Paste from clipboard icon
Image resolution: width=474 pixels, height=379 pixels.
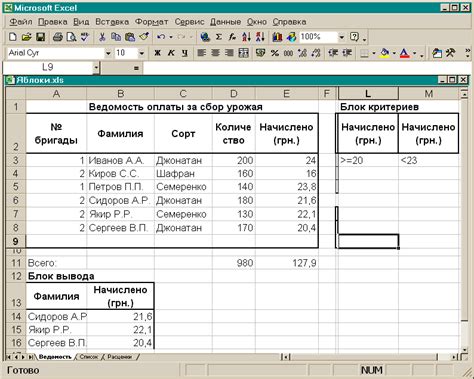(130, 37)
